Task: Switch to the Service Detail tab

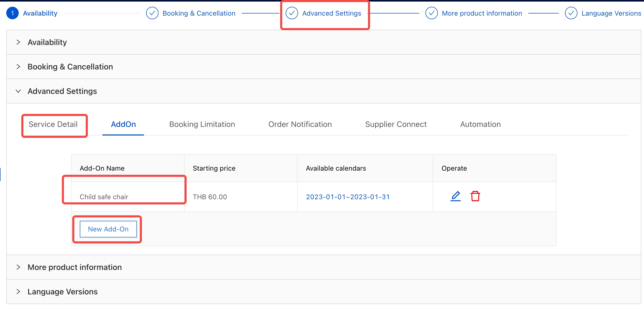Action: (x=53, y=124)
